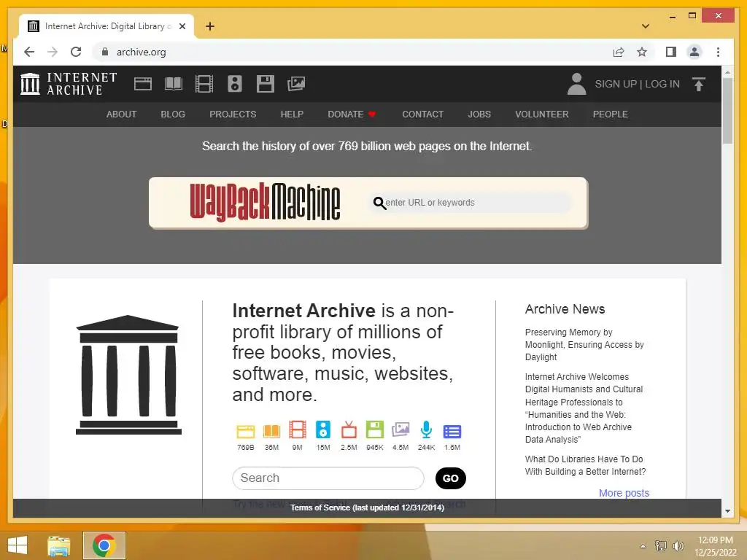Image resolution: width=747 pixels, height=560 pixels.
Task: Open the JOBS nav item
Action: (x=479, y=114)
